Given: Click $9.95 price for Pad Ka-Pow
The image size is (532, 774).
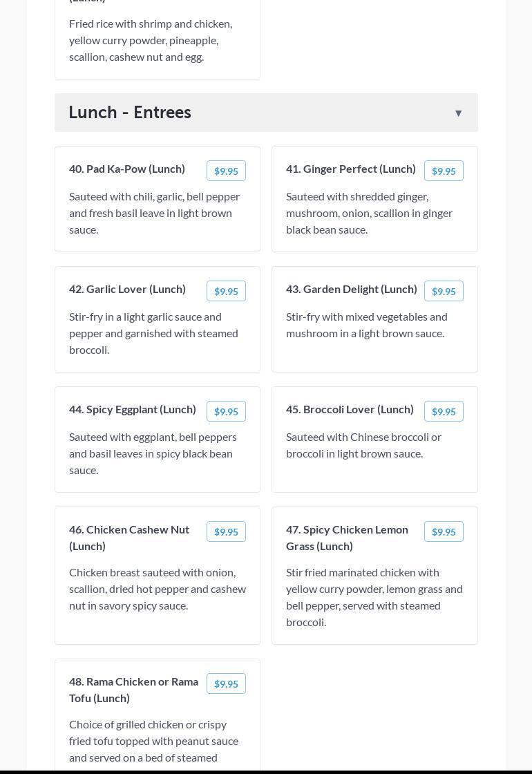Looking at the screenshot, I should [x=226, y=171].
